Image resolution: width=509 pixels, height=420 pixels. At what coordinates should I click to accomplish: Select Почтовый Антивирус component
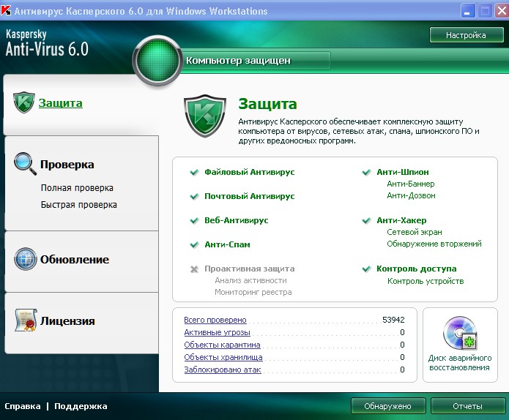point(249,197)
